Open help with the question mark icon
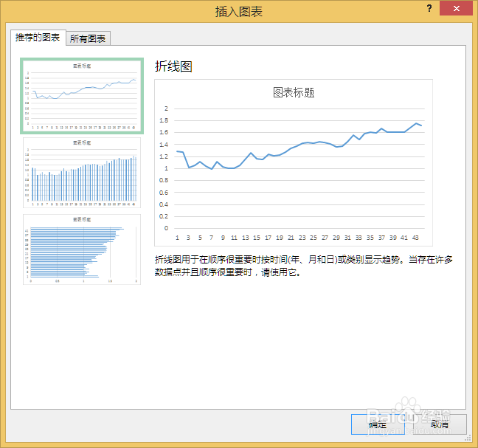 tap(429, 8)
